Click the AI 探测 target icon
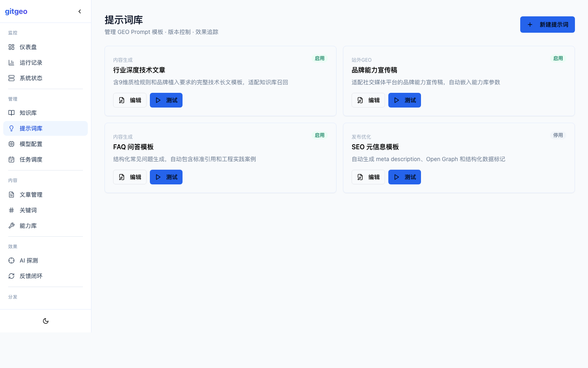The image size is (588, 368). point(11,260)
